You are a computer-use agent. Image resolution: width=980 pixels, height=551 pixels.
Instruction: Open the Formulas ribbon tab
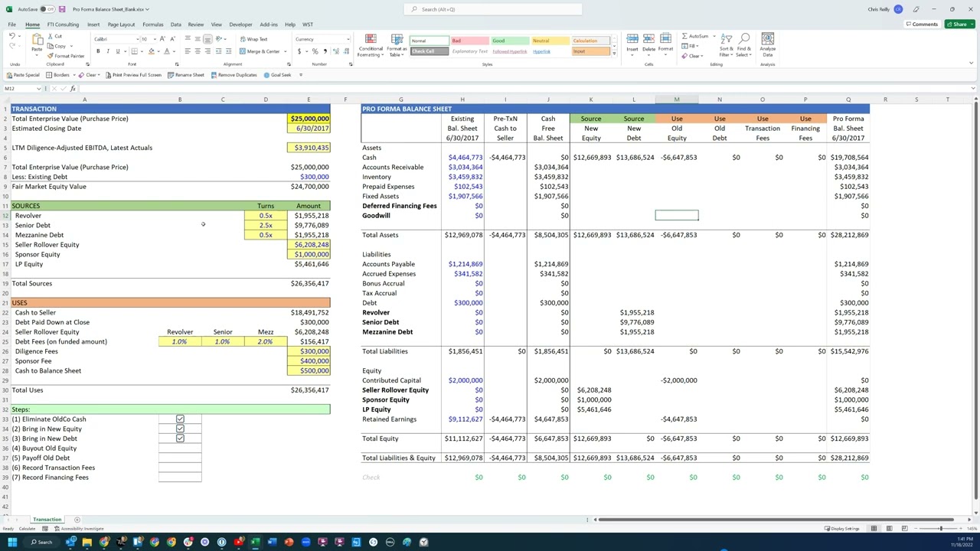pyautogui.click(x=152, y=24)
